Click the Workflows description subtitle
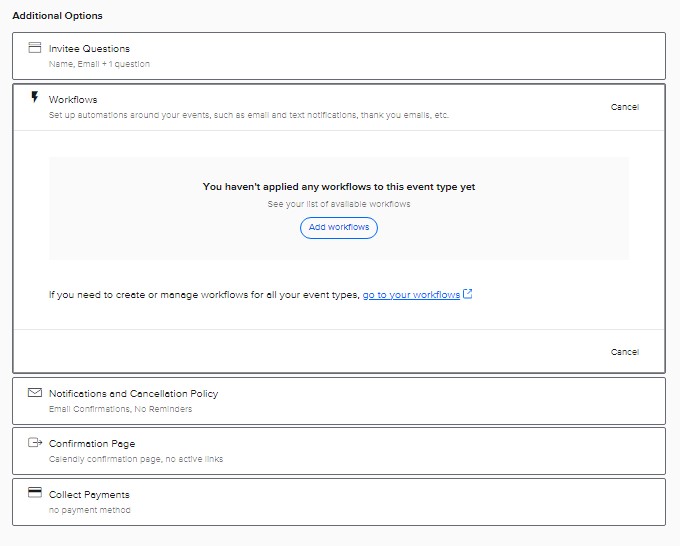This screenshot has width=680, height=546. click(249, 115)
